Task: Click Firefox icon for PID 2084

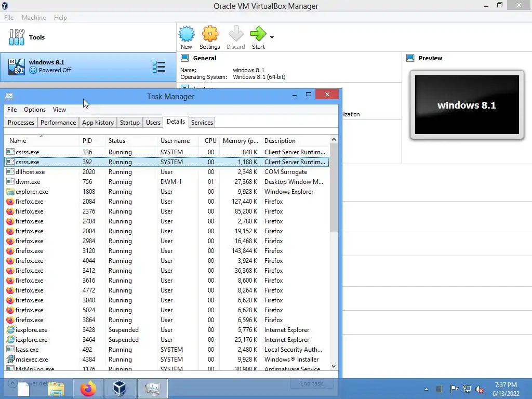Action: tap(10, 201)
